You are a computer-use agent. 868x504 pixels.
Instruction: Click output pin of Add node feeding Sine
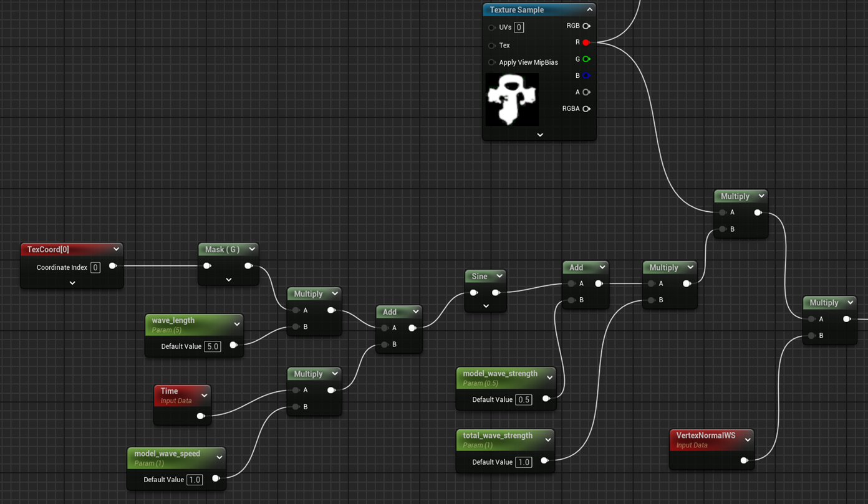point(412,328)
